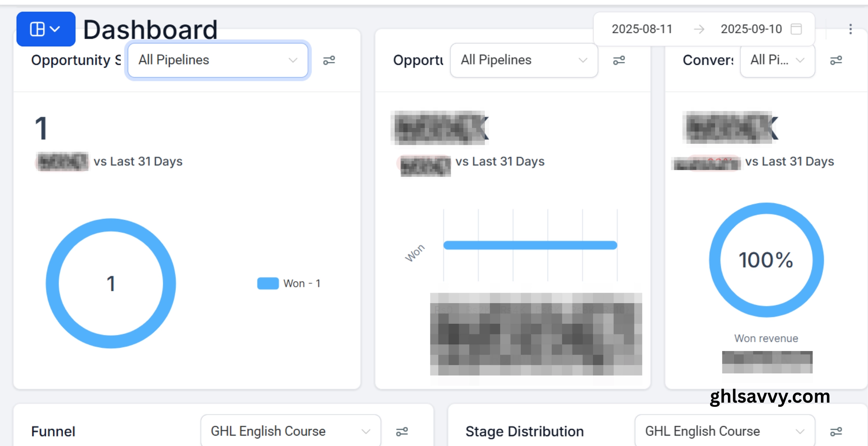Open the three-dot dashboard options menu
Screen dimensions: 868x446
[x=851, y=29]
